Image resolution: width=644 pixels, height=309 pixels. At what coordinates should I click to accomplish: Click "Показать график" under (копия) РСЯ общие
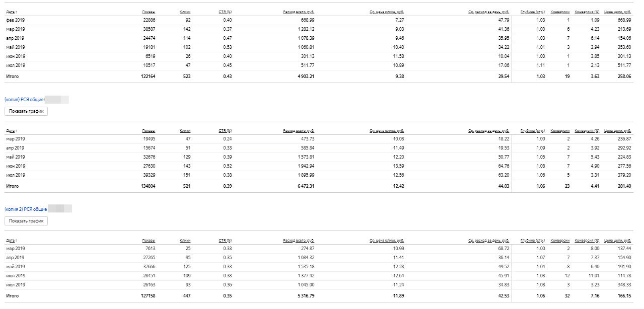tap(26, 111)
